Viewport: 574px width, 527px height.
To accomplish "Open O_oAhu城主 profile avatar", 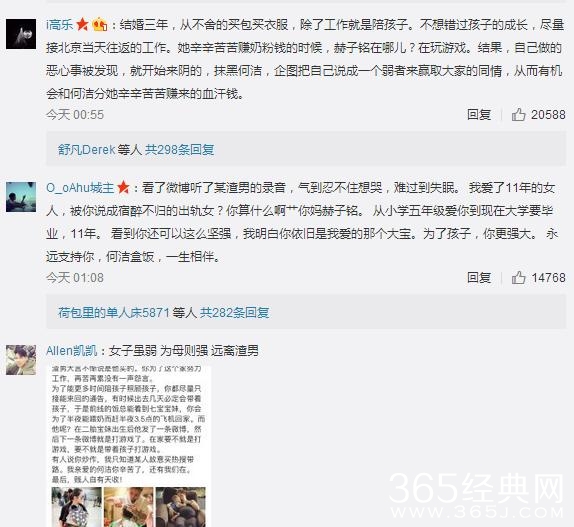I will pyautogui.click(x=21, y=197).
